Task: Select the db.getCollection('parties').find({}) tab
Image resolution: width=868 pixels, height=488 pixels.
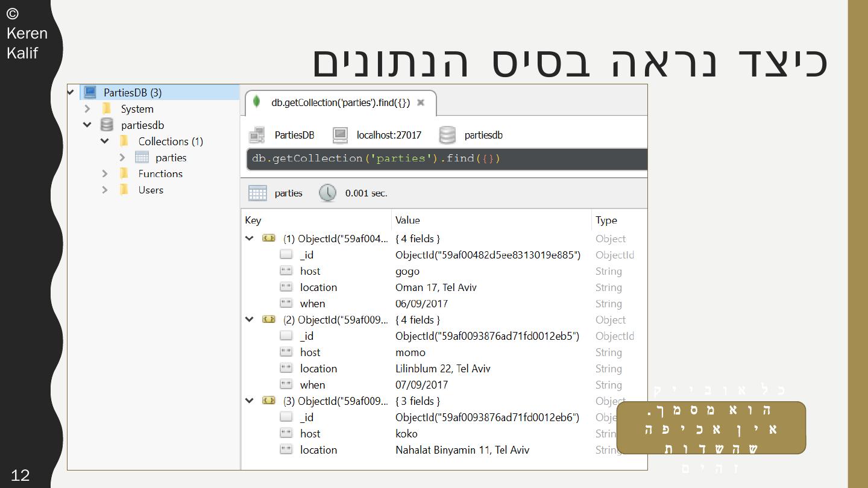Action: click(341, 102)
